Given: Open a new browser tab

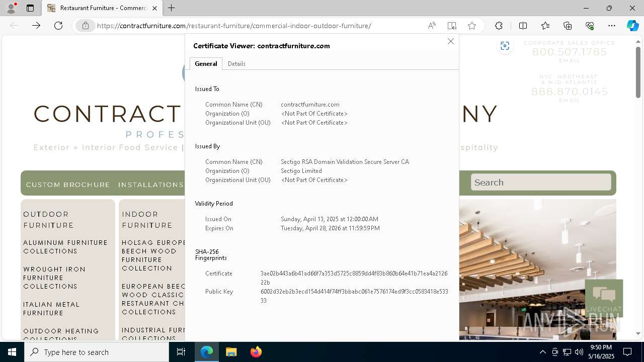Looking at the screenshot, I should tap(172, 8).
